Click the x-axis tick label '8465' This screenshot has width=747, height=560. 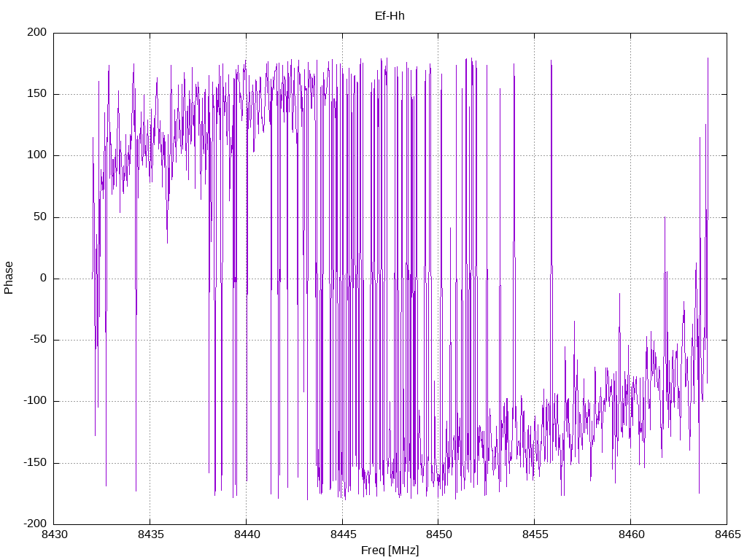[728, 534]
